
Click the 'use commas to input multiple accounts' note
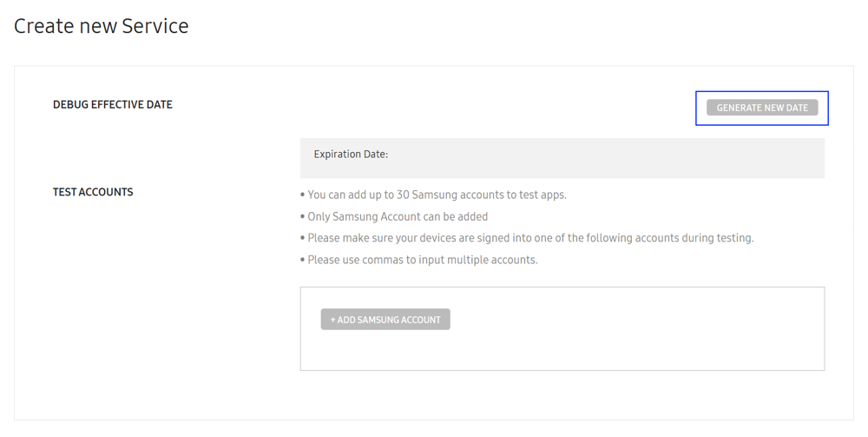pos(423,260)
